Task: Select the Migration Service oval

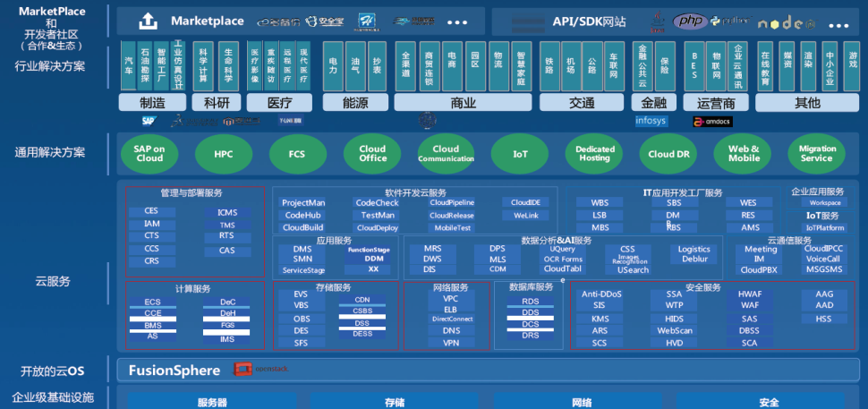Action: click(x=816, y=153)
